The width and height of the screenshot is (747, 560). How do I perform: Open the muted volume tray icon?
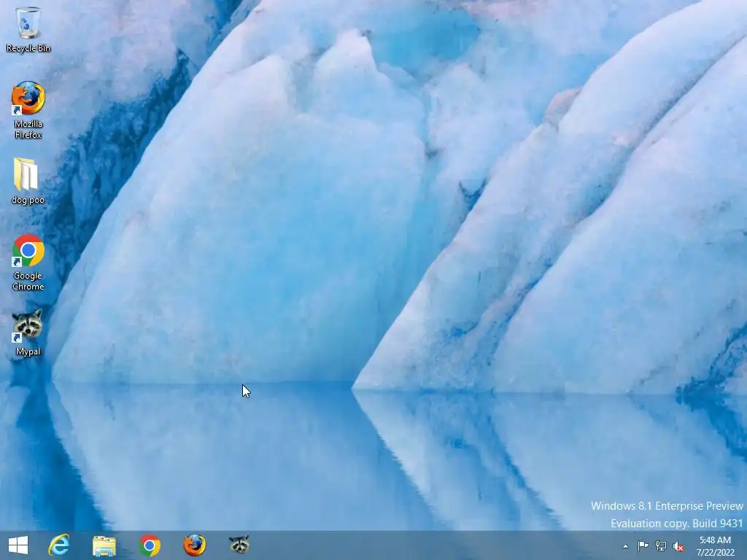[678, 547]
